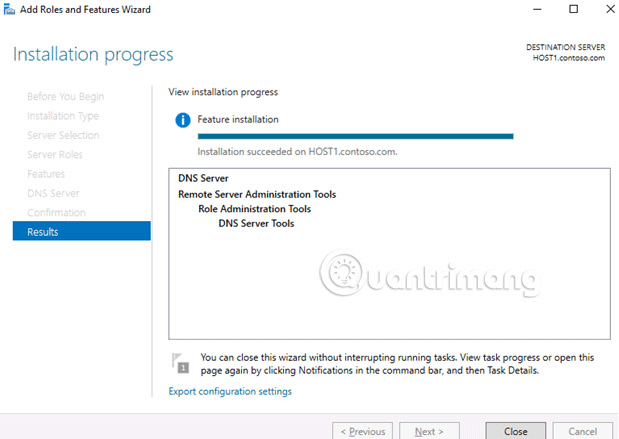Click the blue Feature installation info icon
This screenshot has height=439, width=619.
pos(183,120)
